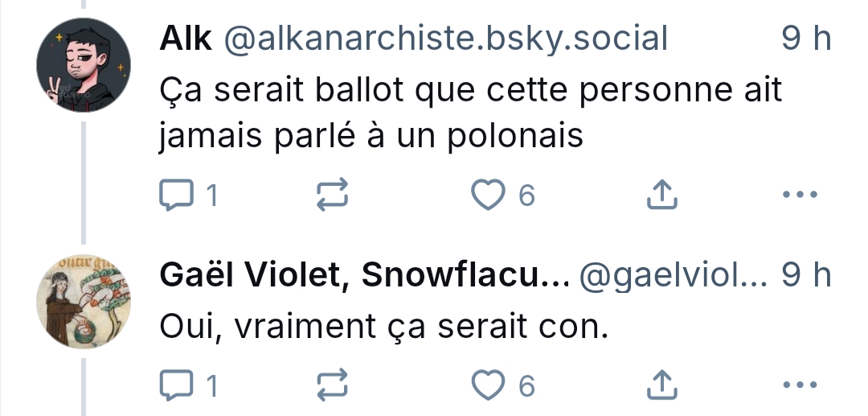Image resolution: width=868 pixels, height=416 pixels.
Task: Like Alk's post
Action: click(x=488, y=196)
